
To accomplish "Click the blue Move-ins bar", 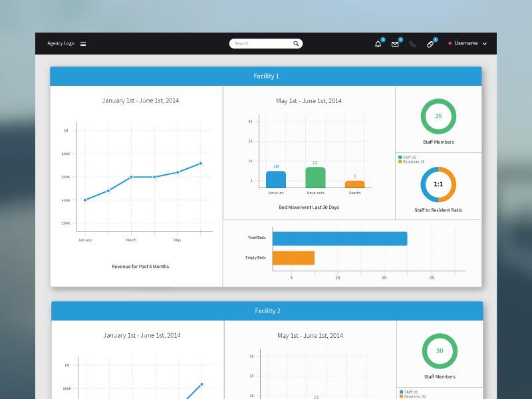I will pos(276,180).
